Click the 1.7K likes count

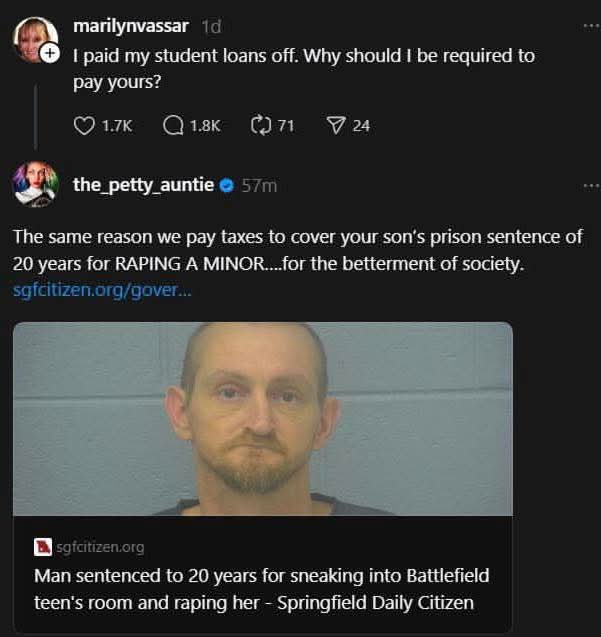[117, 126]
